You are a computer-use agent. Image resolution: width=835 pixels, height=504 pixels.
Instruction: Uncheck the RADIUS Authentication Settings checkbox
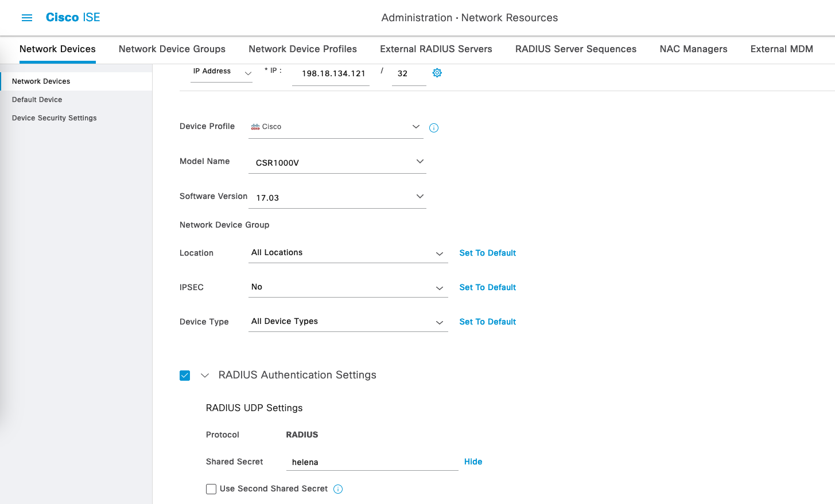[x=185, y=376]
